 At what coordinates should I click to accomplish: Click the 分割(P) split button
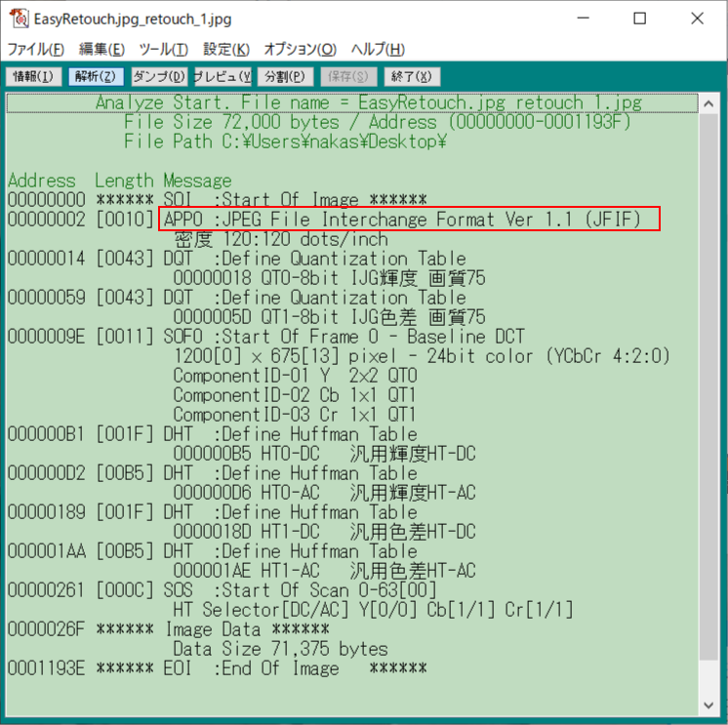point(286,76)
